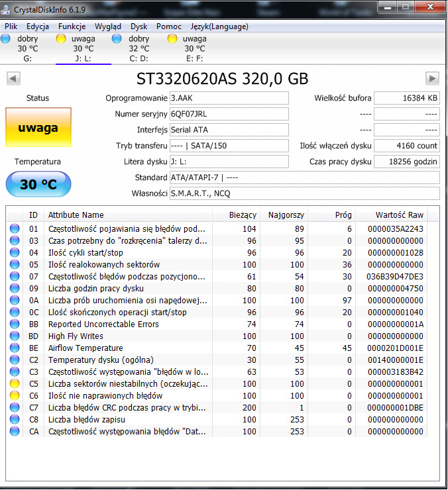This screenshot has width=448, height=490.
Task: Click yellow status orb for E: F: disk
Action: [x=172, y=39]
